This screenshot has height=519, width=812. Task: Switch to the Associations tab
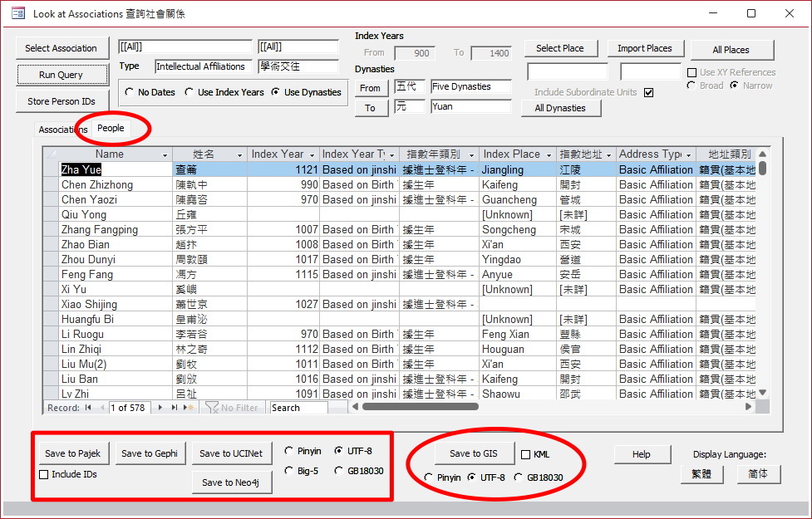(62, 130)
